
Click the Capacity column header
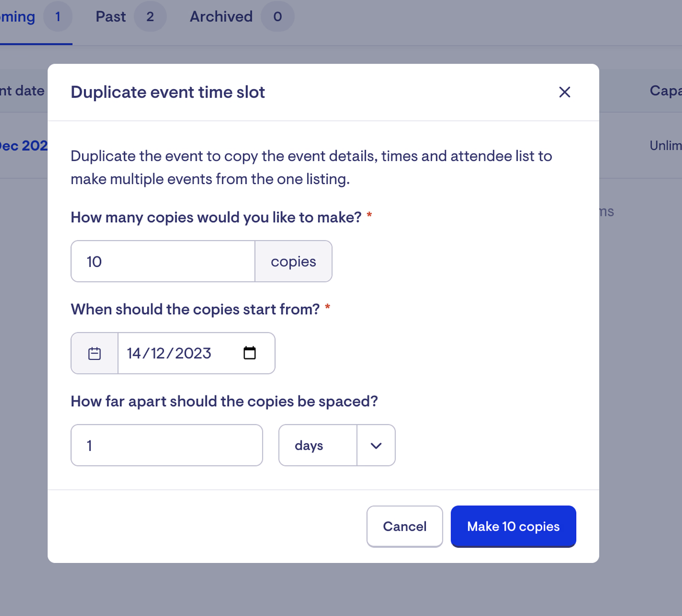tap(665, 91)
